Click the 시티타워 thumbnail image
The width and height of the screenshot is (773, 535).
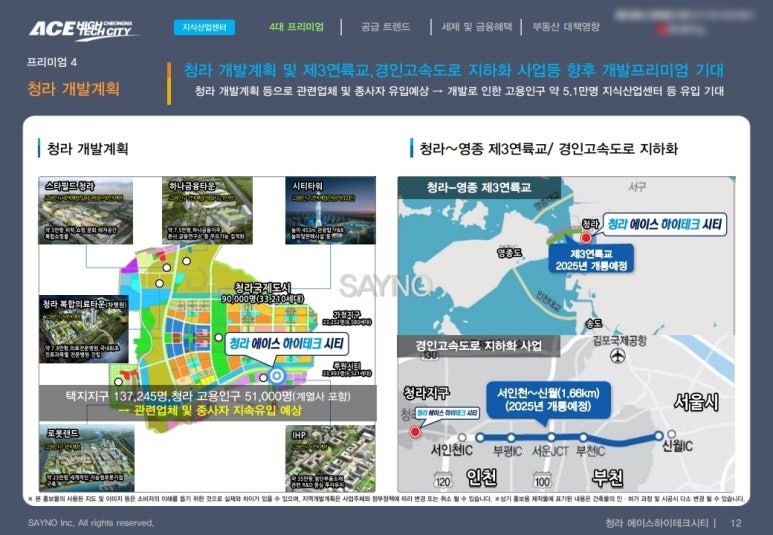pyautogui.click(x=330, y=211)
